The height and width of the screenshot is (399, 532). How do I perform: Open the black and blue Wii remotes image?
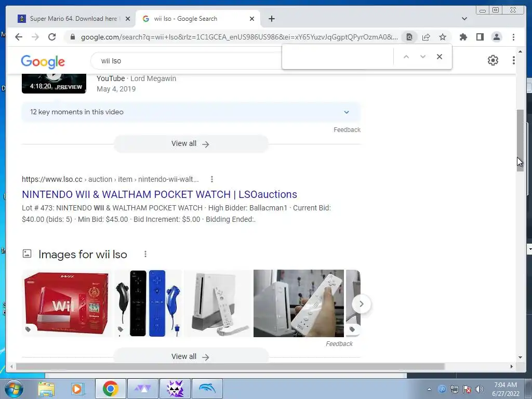tap(148, 303)
